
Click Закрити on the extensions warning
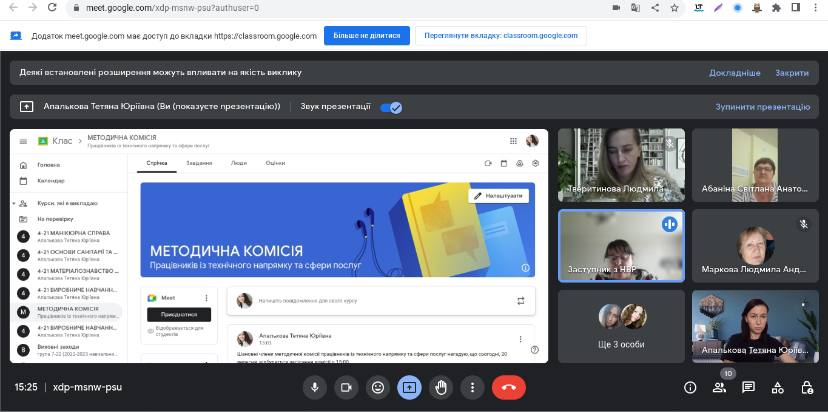point(792,73)
